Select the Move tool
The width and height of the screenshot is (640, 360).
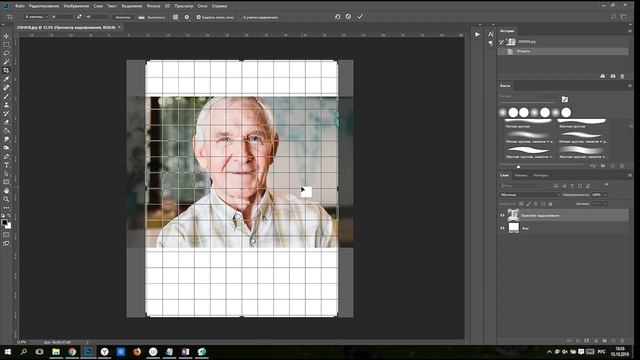pyautogui.click(x=6, y=36)
